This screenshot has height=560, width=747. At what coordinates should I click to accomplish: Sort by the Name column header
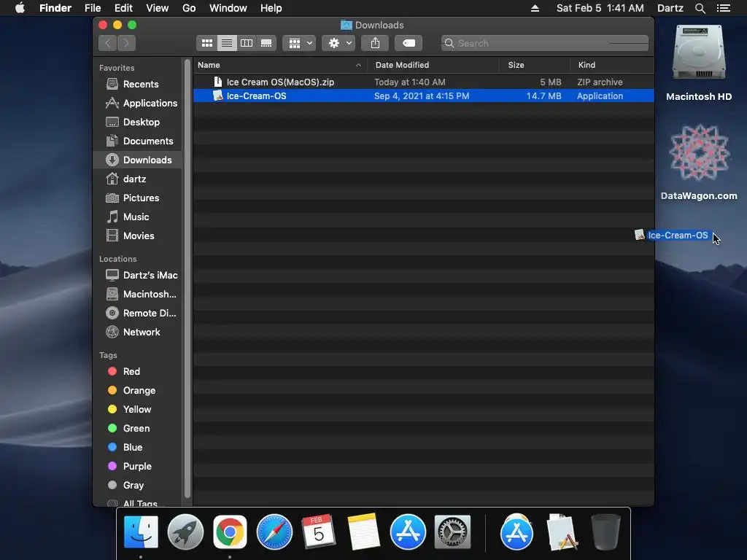(x=279, y=65)
